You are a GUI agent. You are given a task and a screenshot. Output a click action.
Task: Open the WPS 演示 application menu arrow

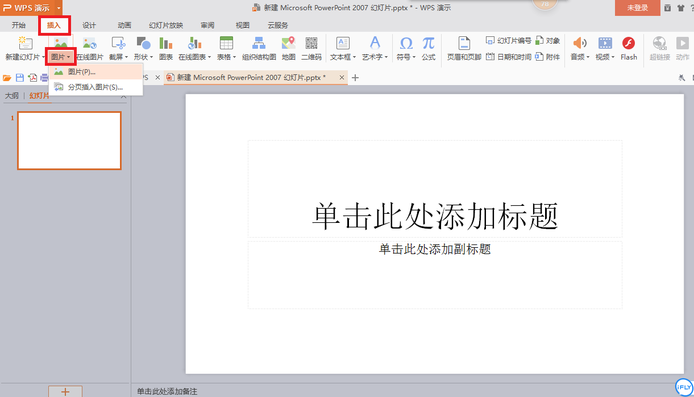58,8
